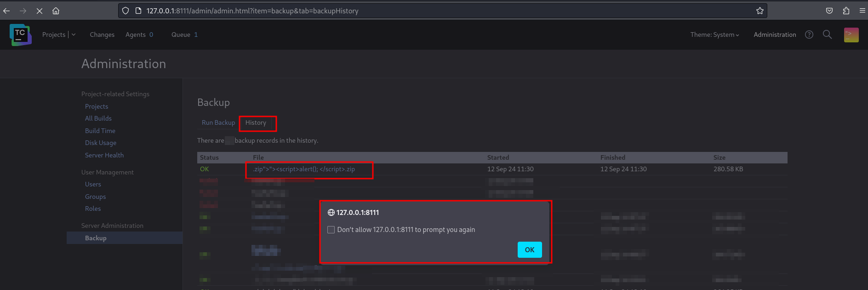Click the TeamCity logo icon

[x=20, y=35]
